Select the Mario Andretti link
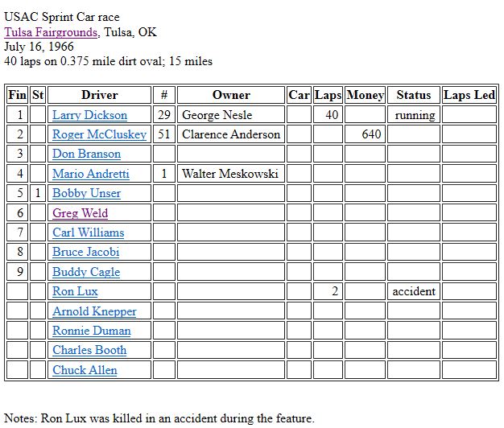This screenshot has width=504, height=428. click(90, 174)
